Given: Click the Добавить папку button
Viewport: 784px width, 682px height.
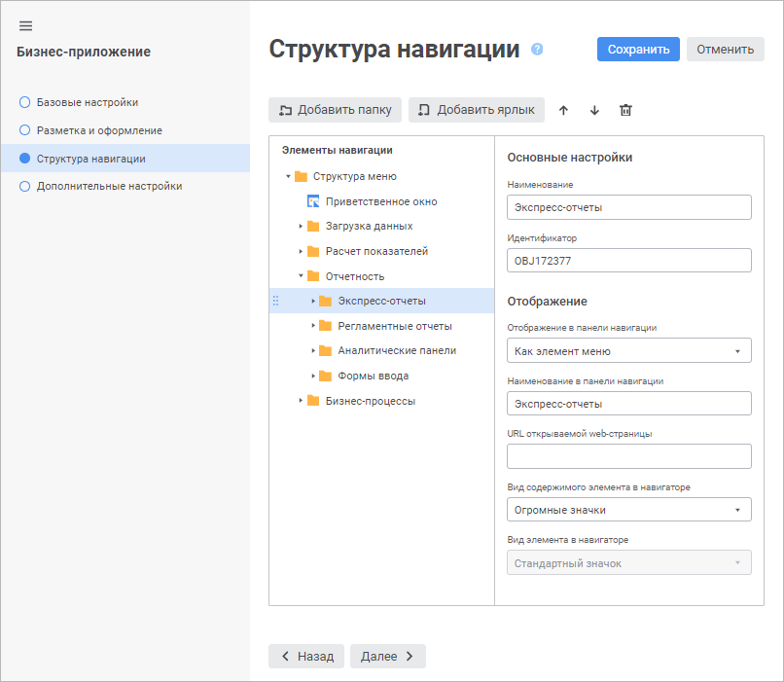Looking at the screenshot, I should [x=335, y=110].
